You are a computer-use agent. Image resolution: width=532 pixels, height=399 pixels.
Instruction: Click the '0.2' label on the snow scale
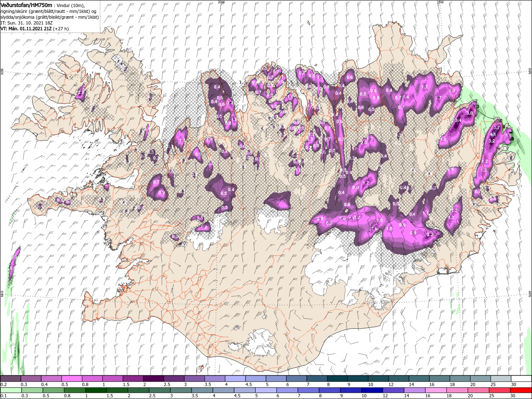tap(3, 384)
